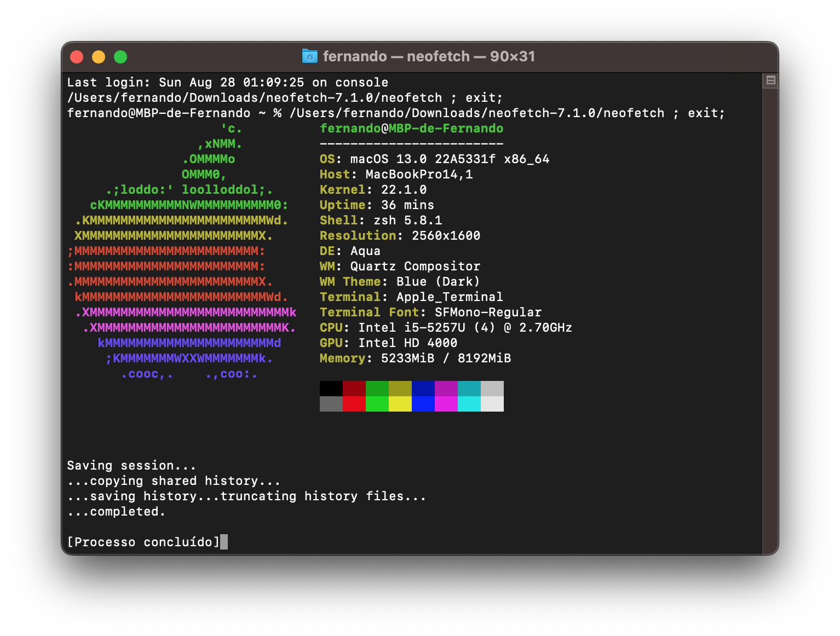Pick the bright red swatch in the bottom row

(x=354, y=404)
